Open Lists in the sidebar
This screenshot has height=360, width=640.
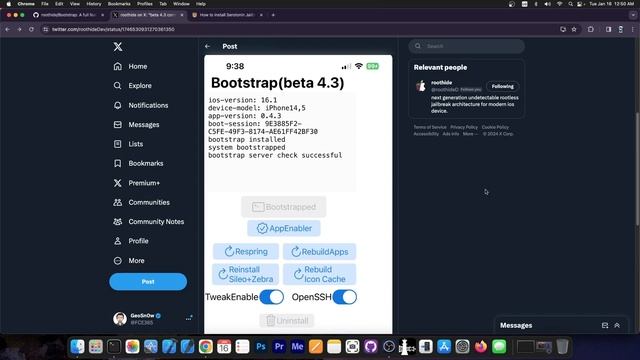128,144
